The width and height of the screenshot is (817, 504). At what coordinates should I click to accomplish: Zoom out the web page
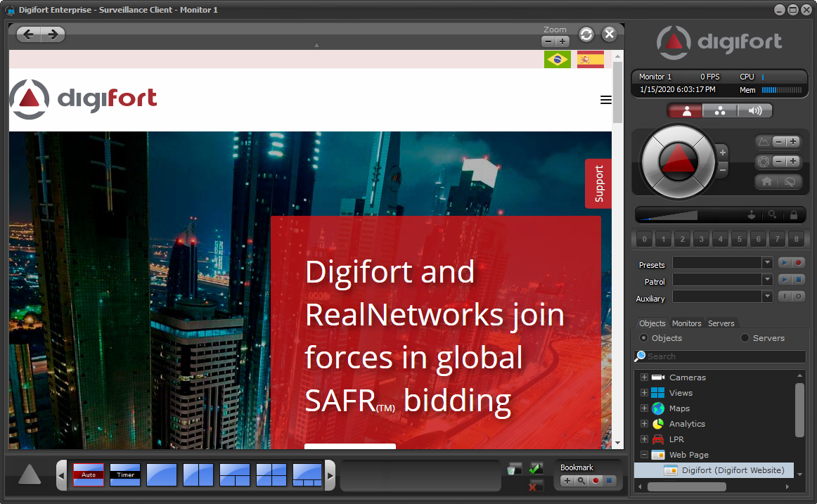pyautogui.click(x=548, y=41)
